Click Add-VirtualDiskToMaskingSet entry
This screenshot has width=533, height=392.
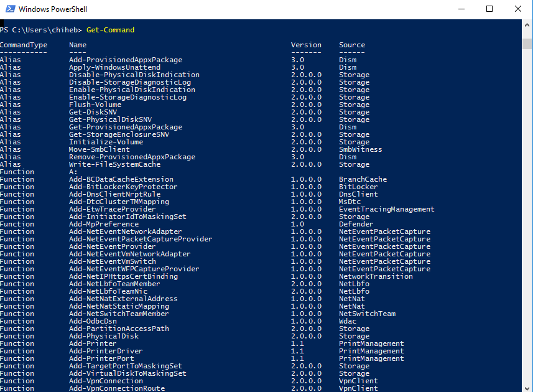[127, 374]
